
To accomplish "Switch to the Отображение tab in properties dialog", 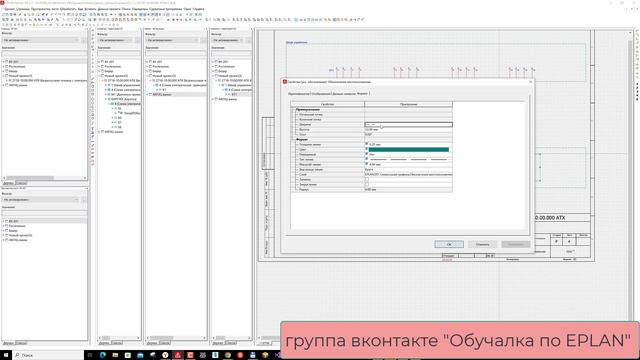I will [x=321, y=94].
